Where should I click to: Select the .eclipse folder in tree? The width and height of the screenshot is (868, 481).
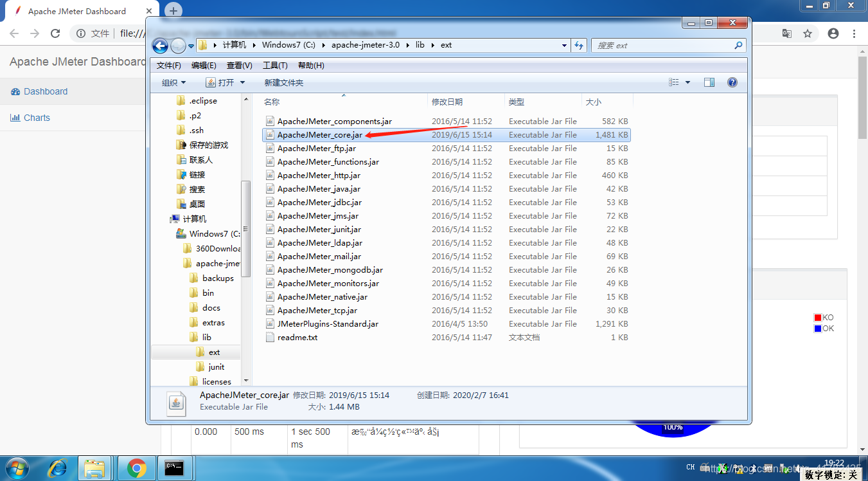point(203,100)
